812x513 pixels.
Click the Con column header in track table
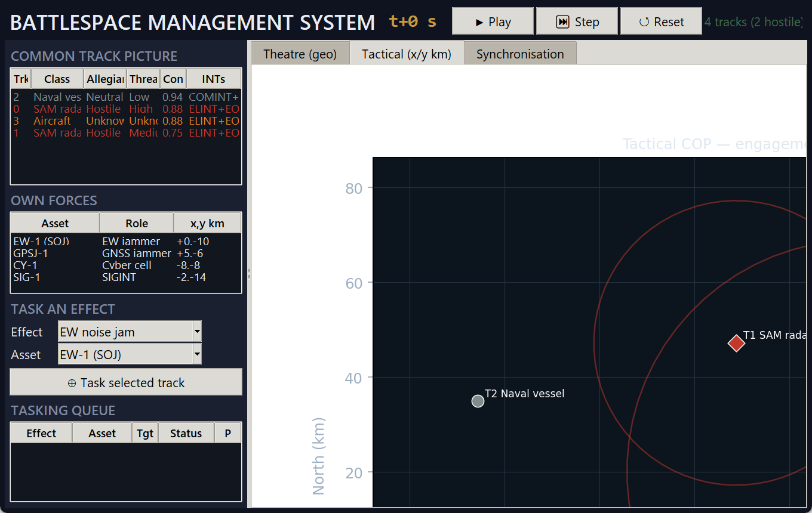point(173,79)
